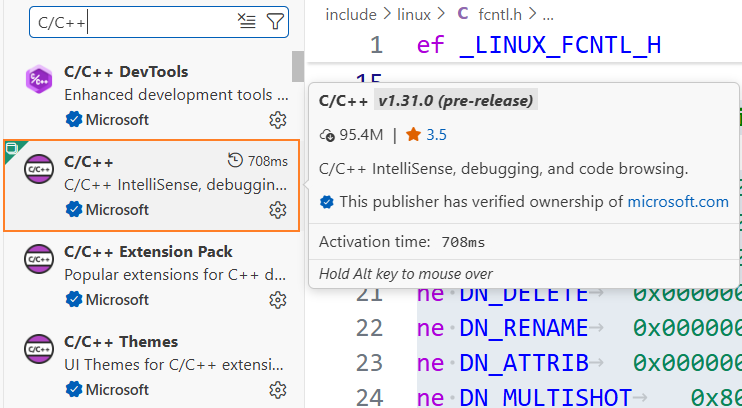Screen dimensions: 742x408
Task: Click DN_ATTRIB in the editor
Action: click(x=524, y=363)
